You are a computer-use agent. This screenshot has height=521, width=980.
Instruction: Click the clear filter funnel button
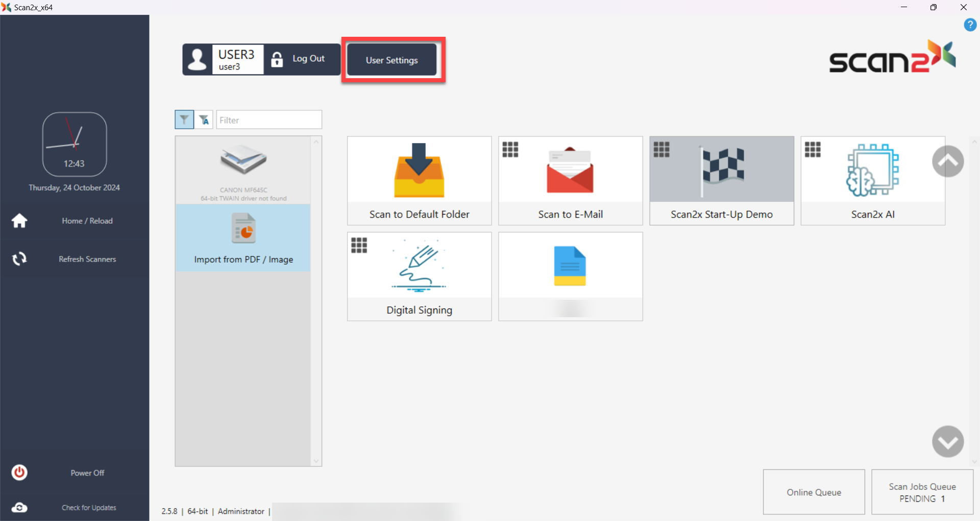204,120
